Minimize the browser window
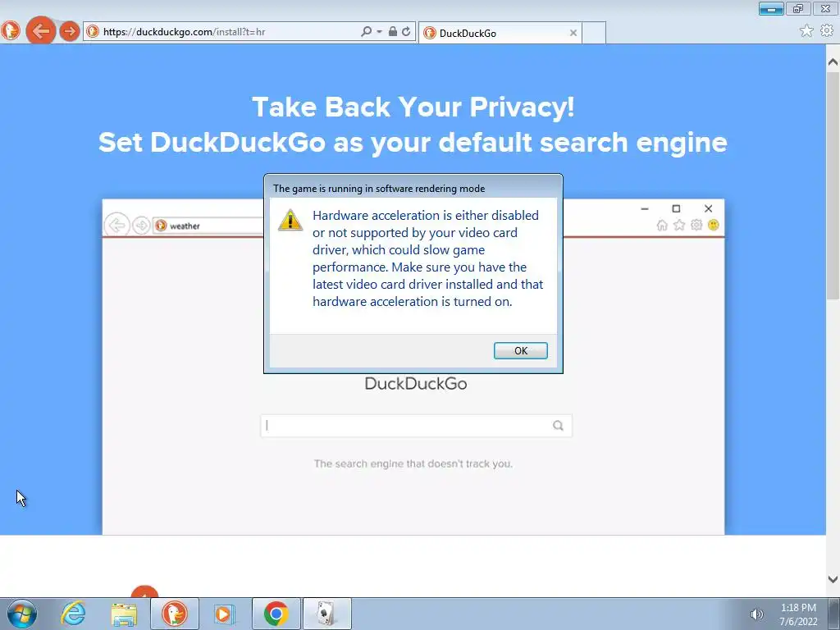Screen dimensions: 840x630 (771, 8)
